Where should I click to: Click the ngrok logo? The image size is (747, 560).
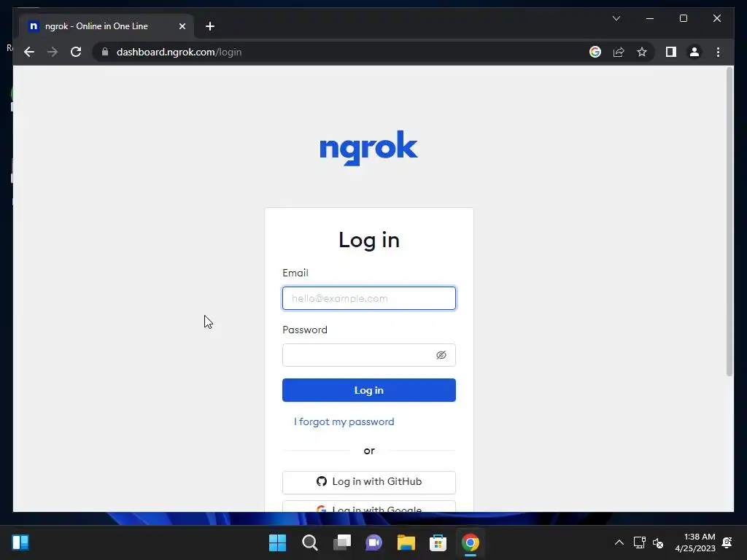click(x=368, y=147)
